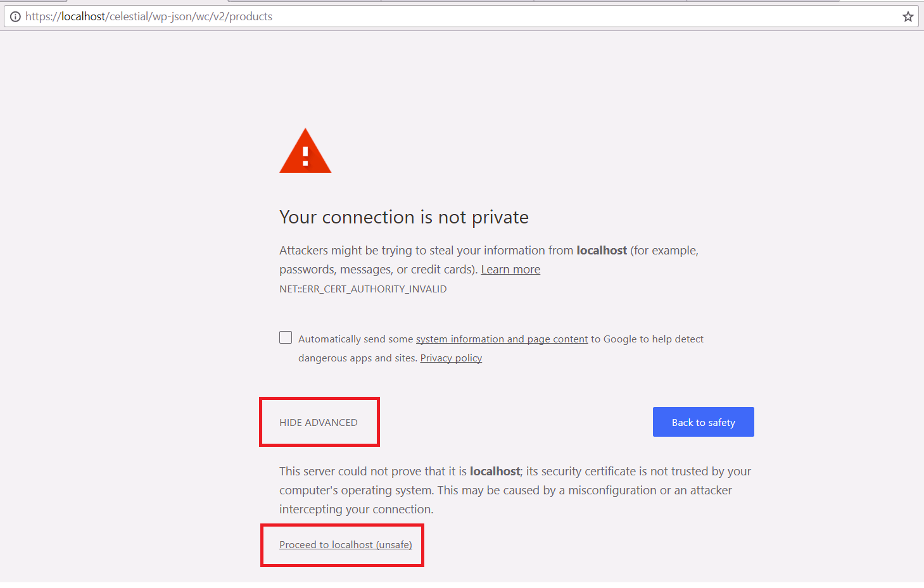Open the Privacy policy link
This screenshot has width=924, height=588.
[x=451, y=358]
